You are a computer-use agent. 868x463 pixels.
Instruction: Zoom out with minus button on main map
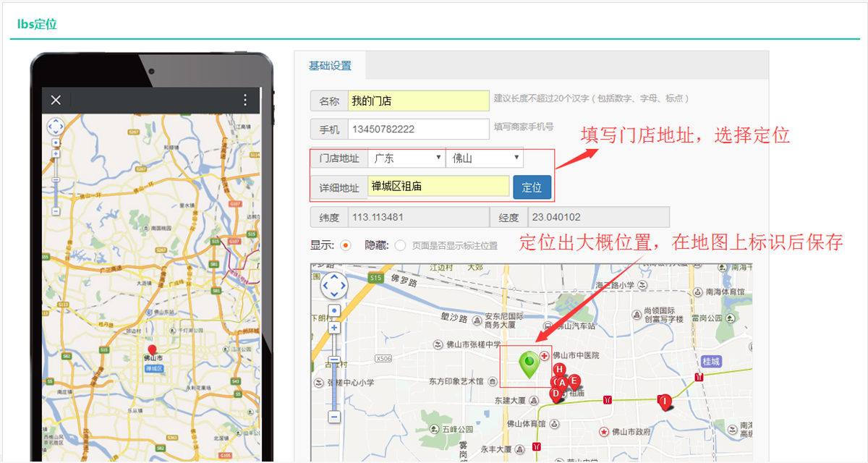click(x=334, y=417)
